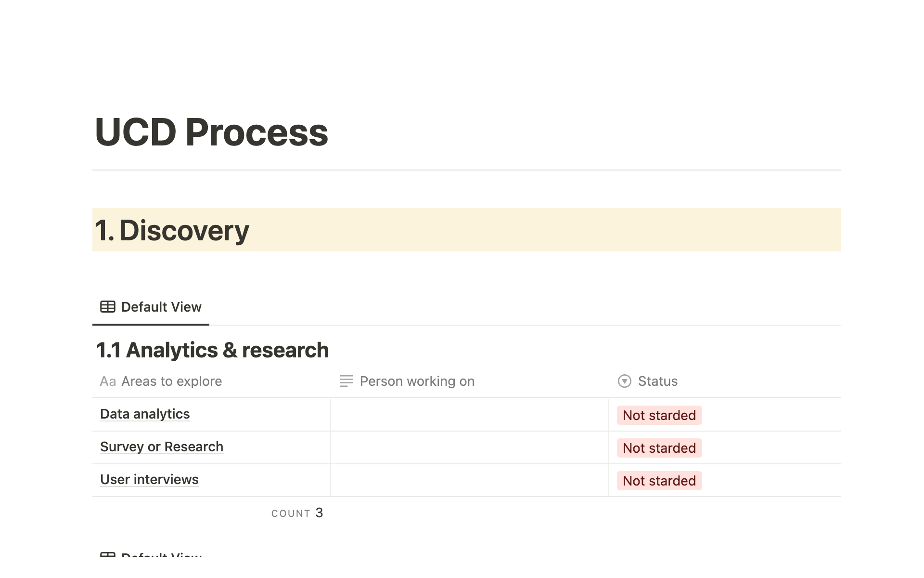Click the table icon beside Default View
Image resolution: width=924 pixels, height=578 pixels.
click(x=107, y=307)
